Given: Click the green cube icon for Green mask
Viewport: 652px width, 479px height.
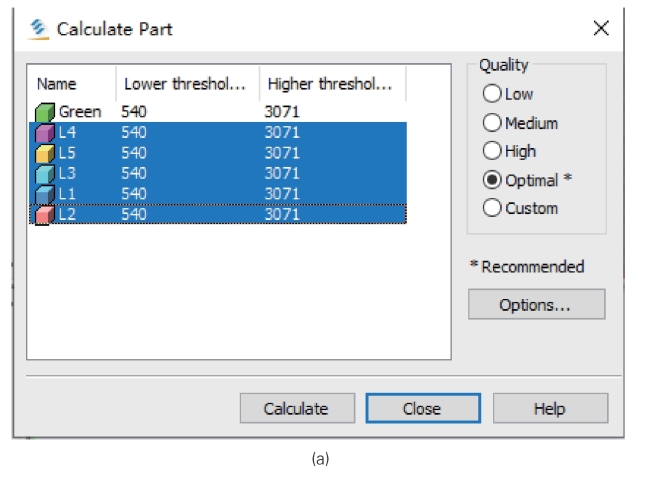Looking at the screenshot, I should tap(44, 112).
